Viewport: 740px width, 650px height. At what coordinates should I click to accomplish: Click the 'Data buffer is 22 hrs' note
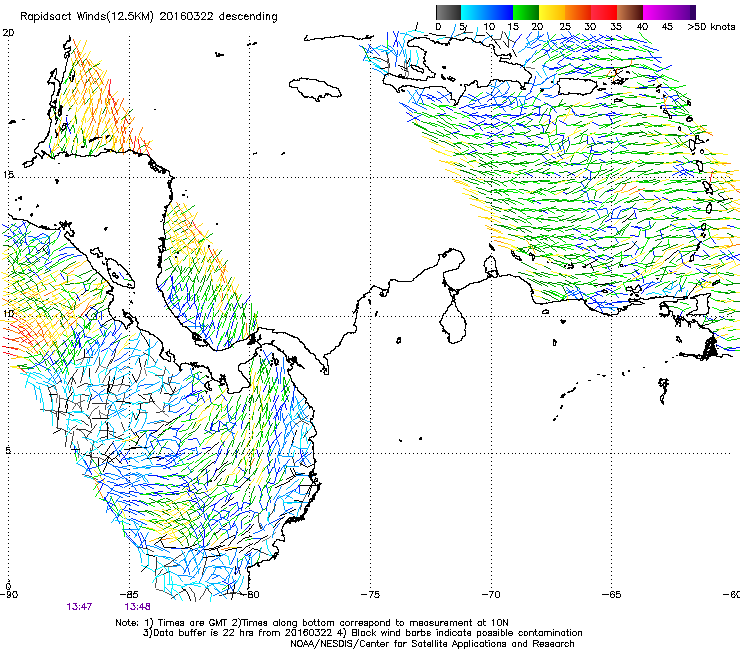coord(362,633)
